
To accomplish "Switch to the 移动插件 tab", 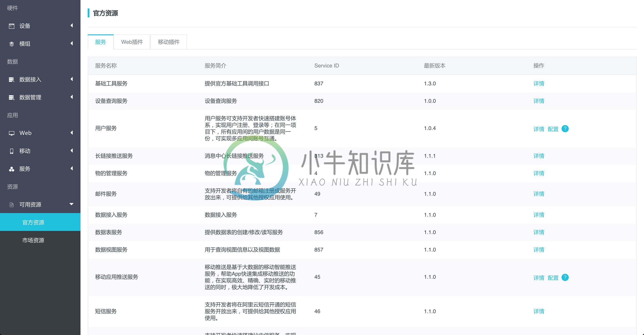I will point(169,42).
